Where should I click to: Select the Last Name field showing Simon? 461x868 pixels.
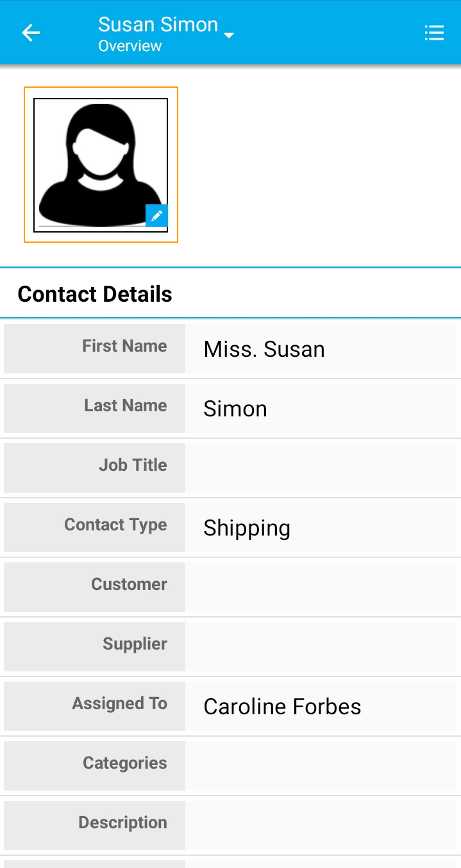tap(321, 409)
